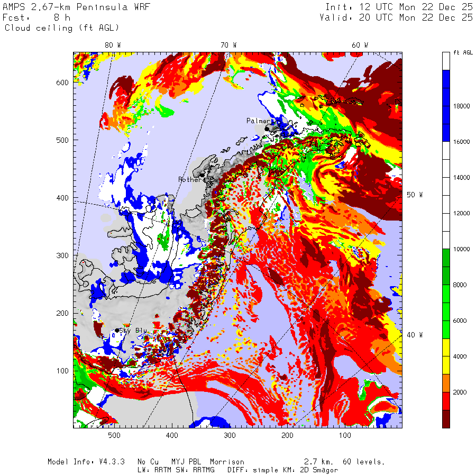Click the "MYJ PBL" model info entry
The image size is (476, 476).
pyautogui.click(x=186, y=462)
